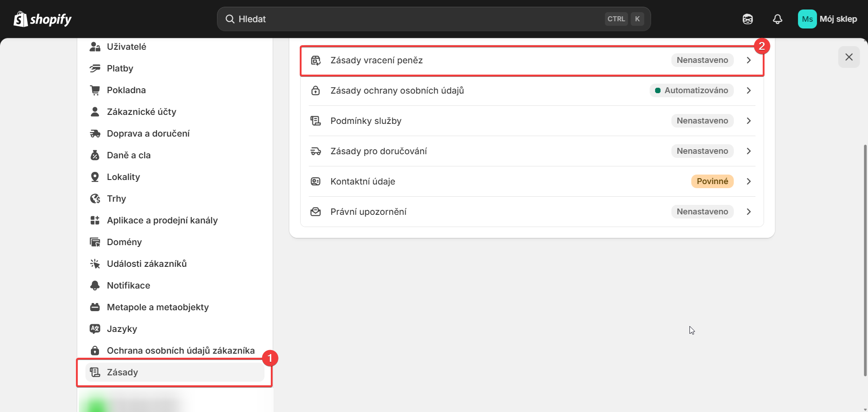Open Platby settings menu item
The width and height of the screenshot is (868, 412).
click(120, 68)
